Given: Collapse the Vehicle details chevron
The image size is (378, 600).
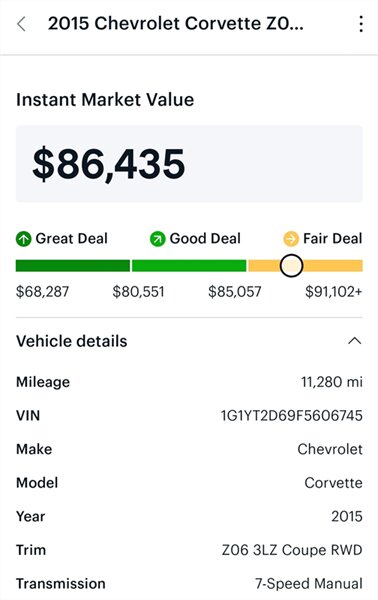Looking at the screenshot, I should coord(355,341).
